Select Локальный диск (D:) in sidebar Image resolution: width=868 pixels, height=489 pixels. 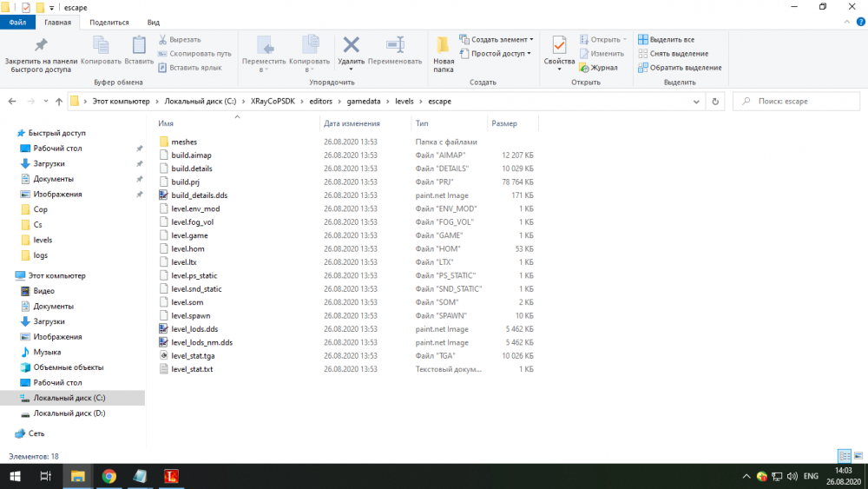click(69, 413)
